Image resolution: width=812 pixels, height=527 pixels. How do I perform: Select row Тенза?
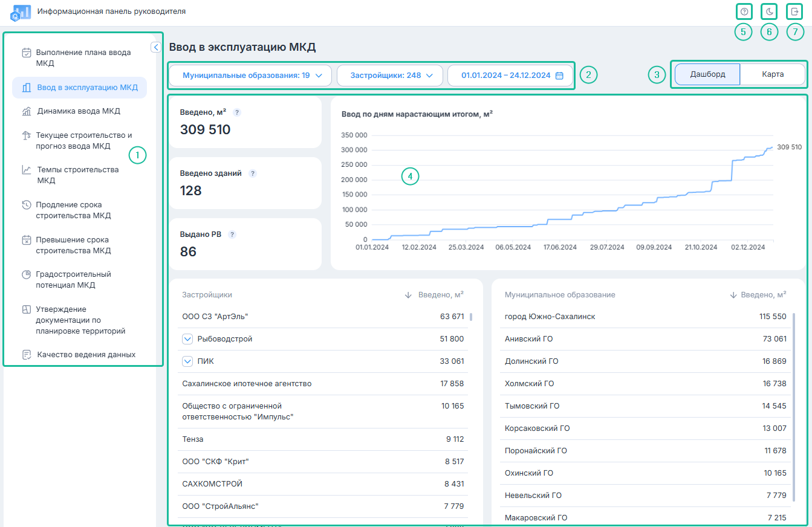tap(323, 439)
